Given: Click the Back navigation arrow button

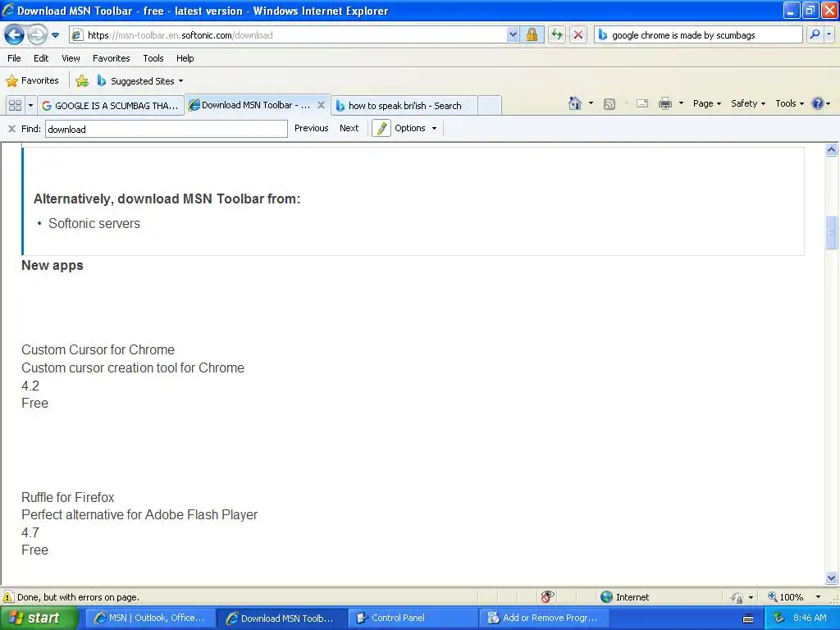Looking at the screenshot, I should point(15,35).
